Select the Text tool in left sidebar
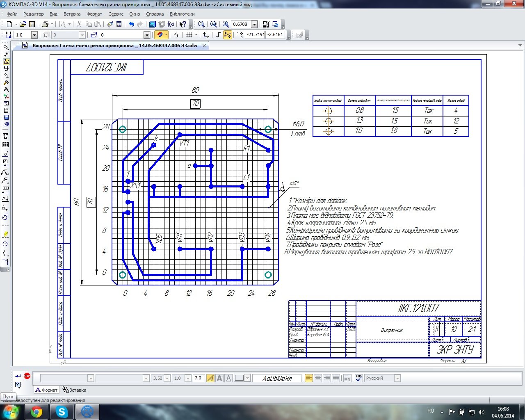525x420 pixels. pos(6,136)
